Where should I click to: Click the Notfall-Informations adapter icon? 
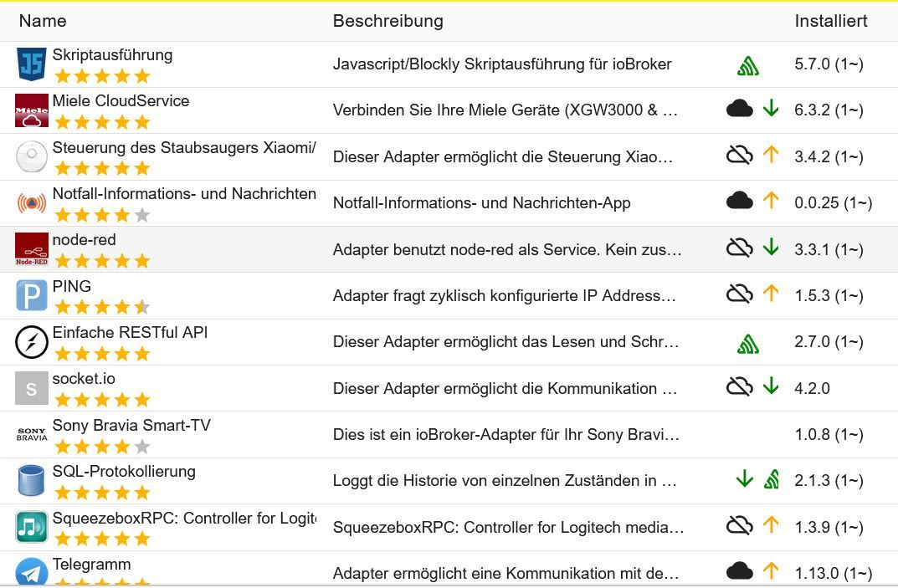pyautogui.click(x=32, y=203)
